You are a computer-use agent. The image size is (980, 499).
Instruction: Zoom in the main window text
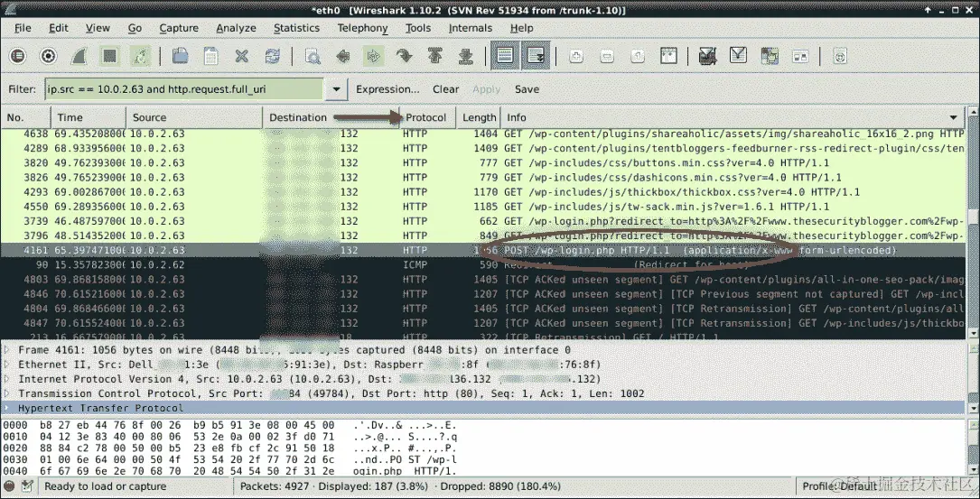point(576,56)
